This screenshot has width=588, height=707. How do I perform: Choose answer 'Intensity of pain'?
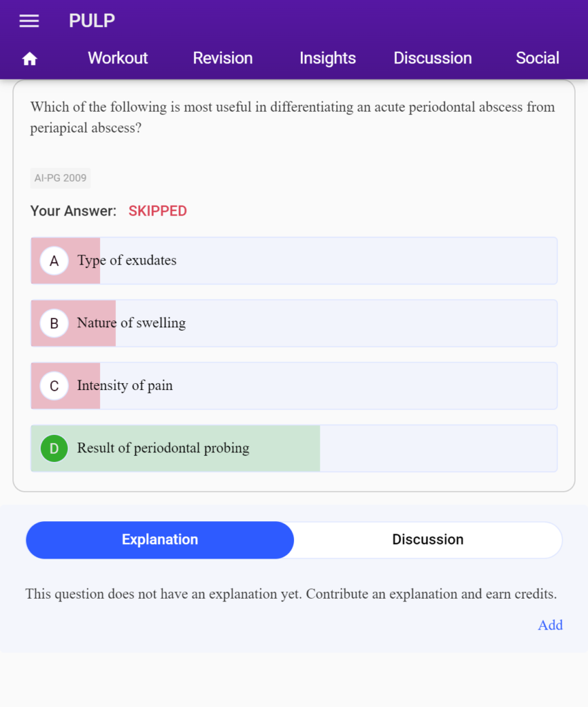click(x=294, y=386)
